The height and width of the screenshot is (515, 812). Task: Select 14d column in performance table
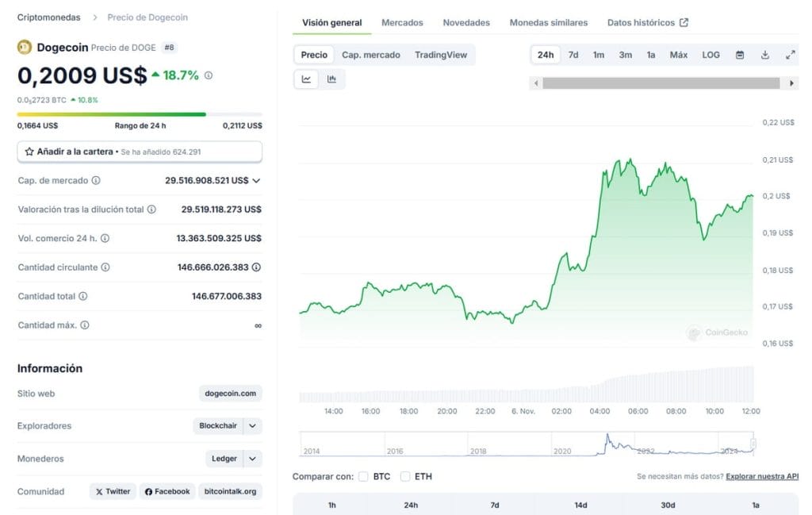pos(580,505)
